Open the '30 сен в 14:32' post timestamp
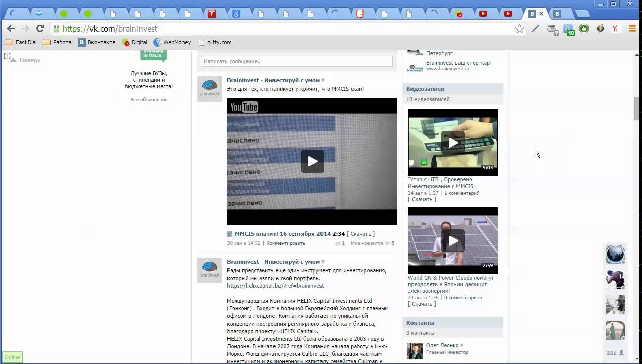Screen dimensions: 642x364 [x=244, y=243]
